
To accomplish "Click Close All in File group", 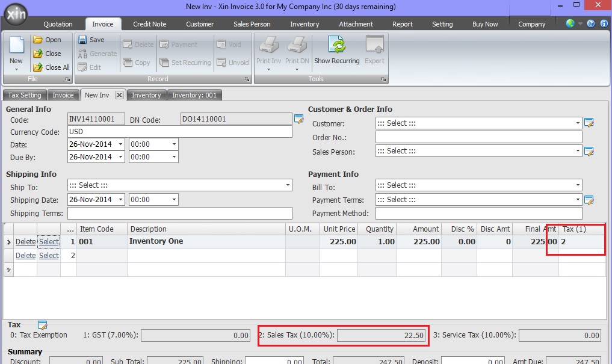I will [51, 67].
